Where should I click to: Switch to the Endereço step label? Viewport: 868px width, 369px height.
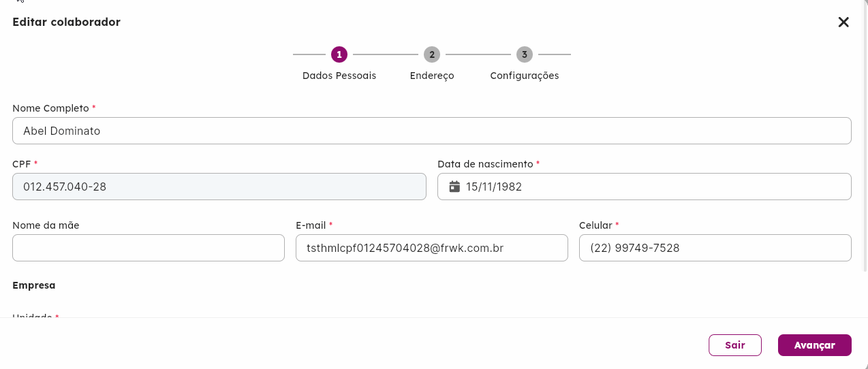(432, 76)
